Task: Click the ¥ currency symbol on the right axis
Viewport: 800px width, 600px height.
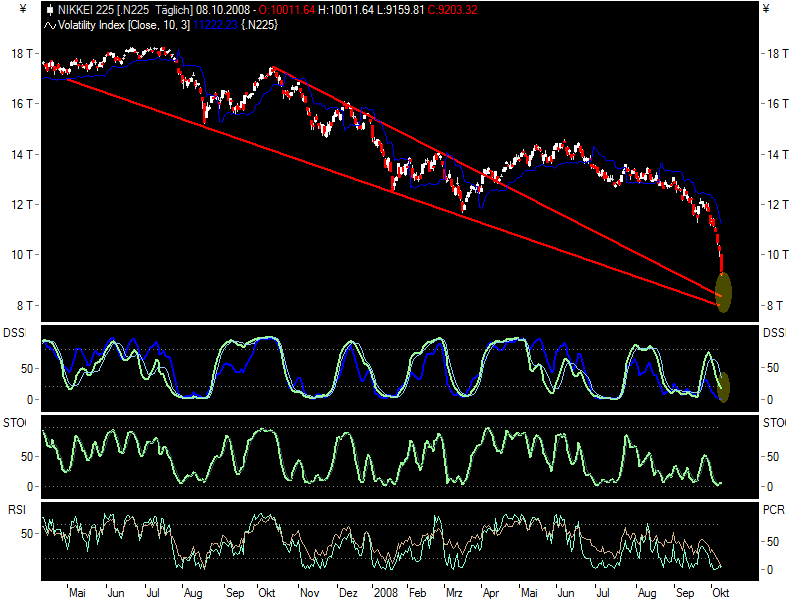Action: [766, 9]
